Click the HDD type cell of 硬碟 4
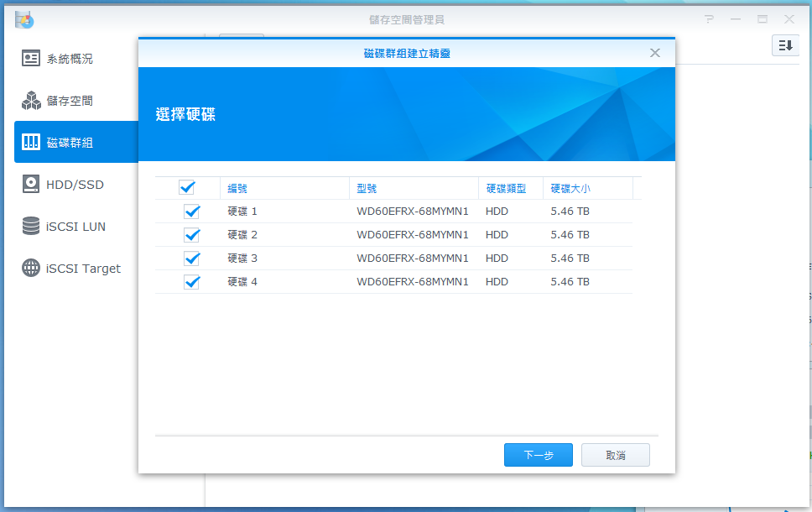The height and width of the screenshot is (512, 812). pyautogui.click(x=497, y=281)
